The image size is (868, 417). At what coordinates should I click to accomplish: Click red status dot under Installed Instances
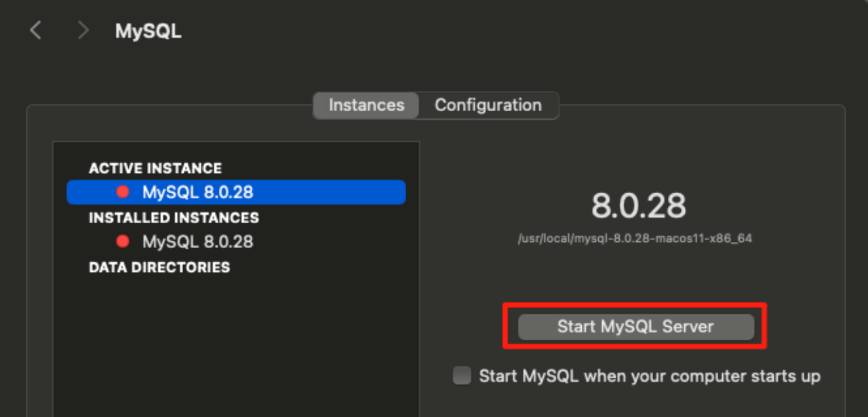tap(123, 241)
